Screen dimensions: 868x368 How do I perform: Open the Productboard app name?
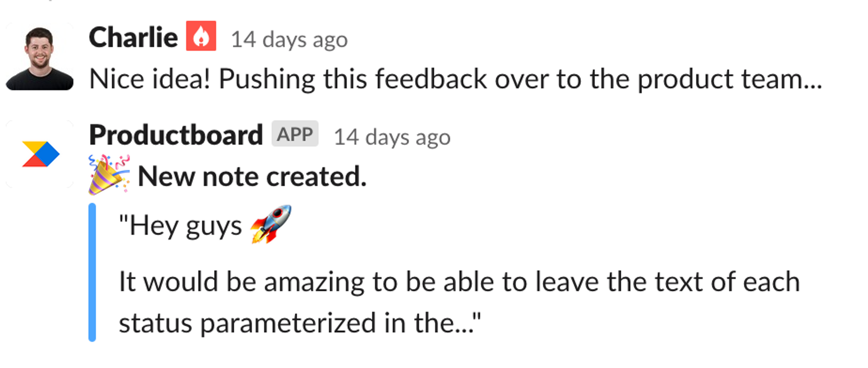176,135
